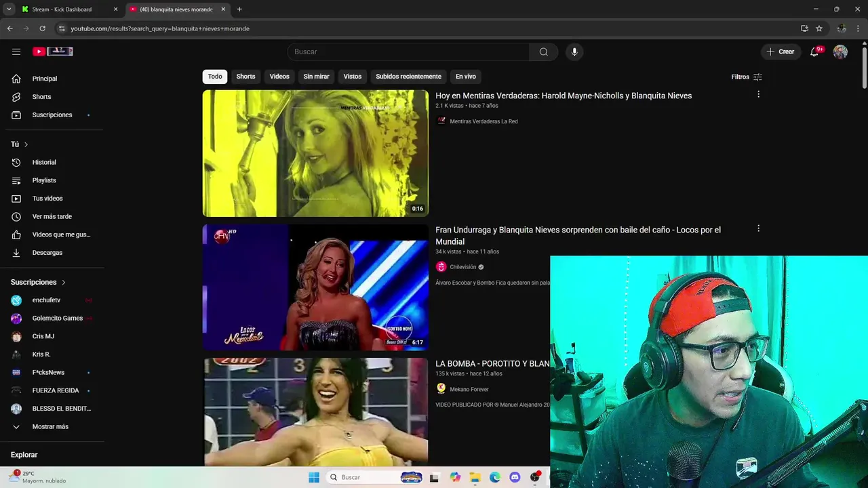The image size is (868, 488).
Task: Open options menu for Mentiras Verdaderas video
Action: 758,94
